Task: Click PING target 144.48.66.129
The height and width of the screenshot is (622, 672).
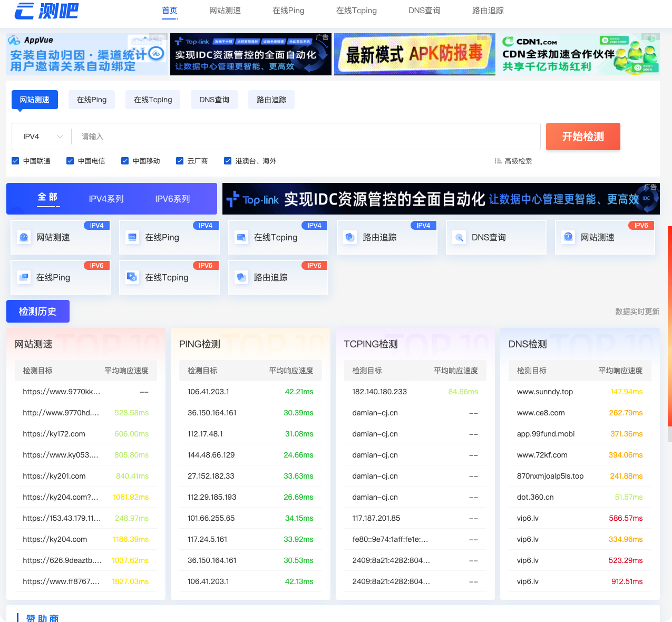Action: 211,455
